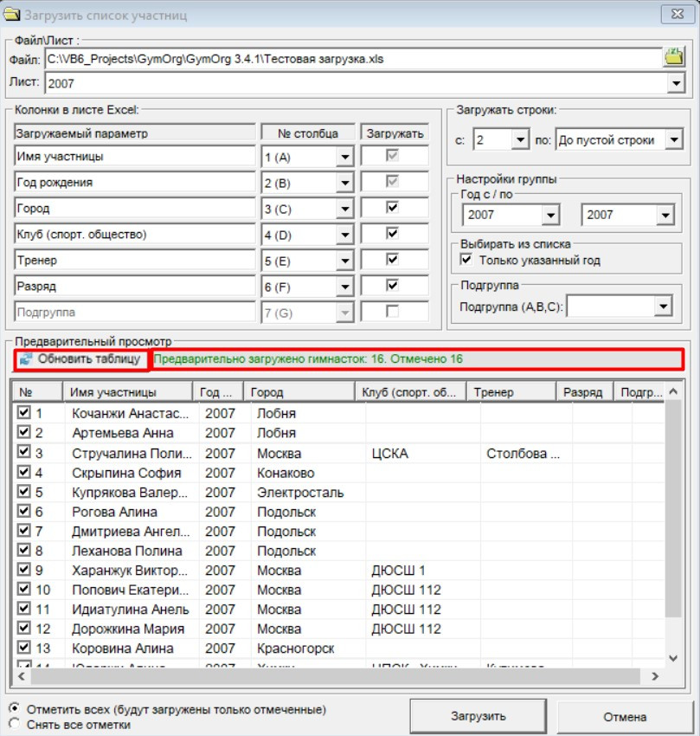Image resolution: width=700 pixels, height=736 pixels.
Task: Expand the Подгруппа (A,B,C) dropdown
Action: point(663,306)
